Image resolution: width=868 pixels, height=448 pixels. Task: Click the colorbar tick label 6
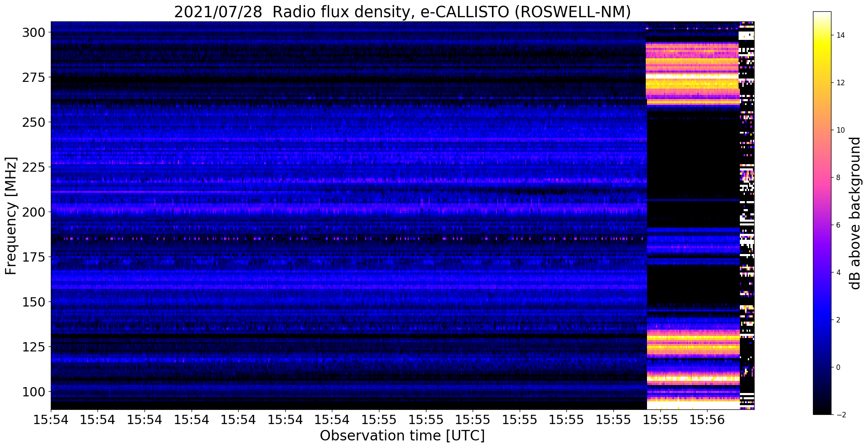(839, 225)
